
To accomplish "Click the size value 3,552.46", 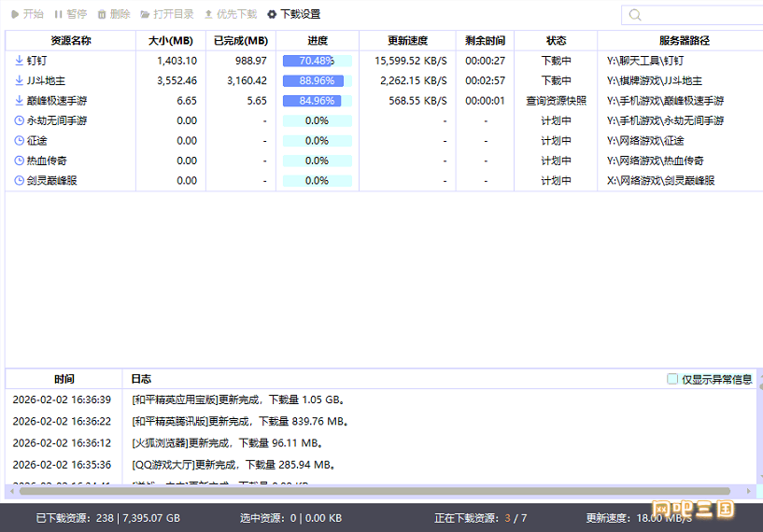I will (x=177, y=80).
